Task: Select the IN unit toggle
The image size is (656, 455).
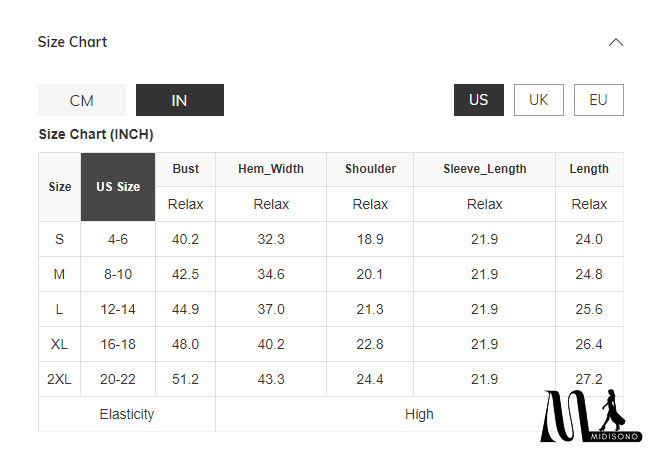Action: tap(180, 100)
